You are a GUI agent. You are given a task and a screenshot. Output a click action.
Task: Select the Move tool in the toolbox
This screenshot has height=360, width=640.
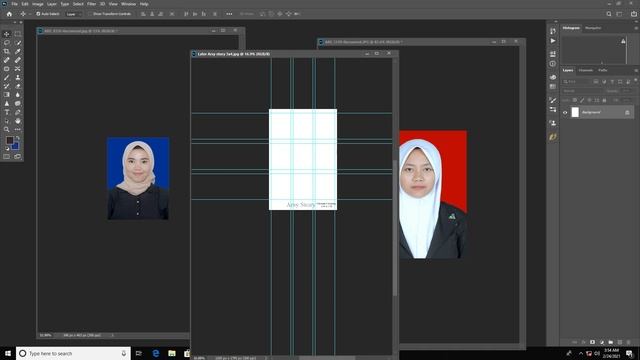pyautogui.click(x=7, y=34)
